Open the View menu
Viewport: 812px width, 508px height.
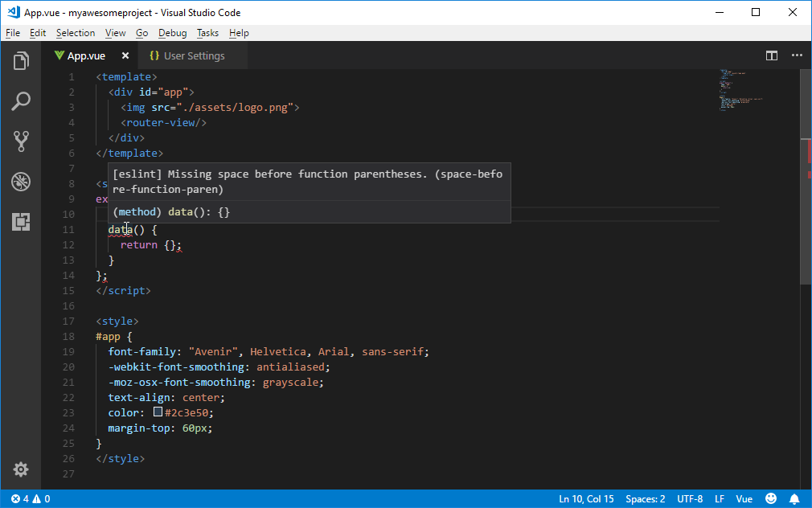click(x=116, y=33)
